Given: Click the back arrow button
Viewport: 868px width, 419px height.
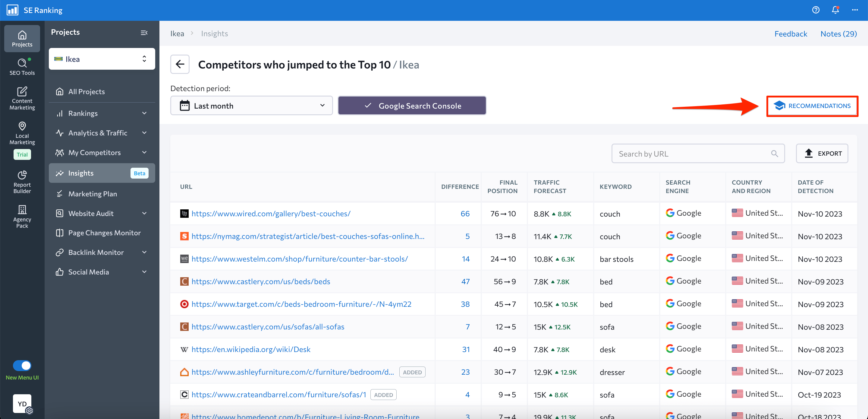Looking at the screenshot, I should (180, 64).
